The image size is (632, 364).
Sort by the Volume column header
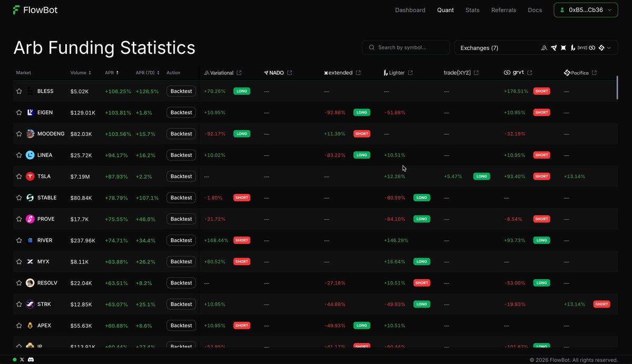pyautogui.click(x=81, y=73)
